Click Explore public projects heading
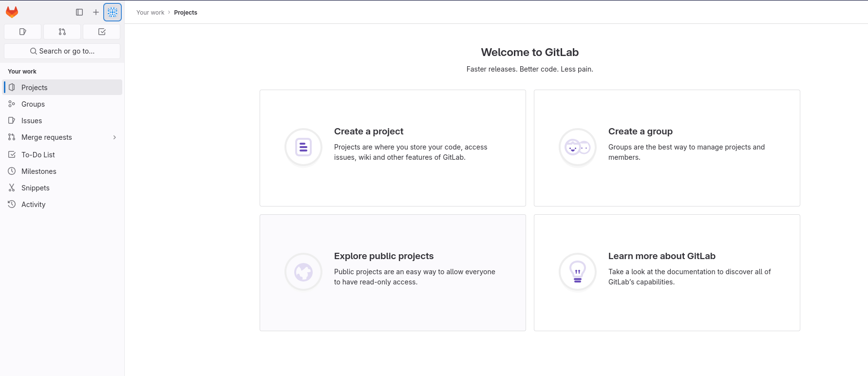The image size is (868, 376). coord(384,256)
